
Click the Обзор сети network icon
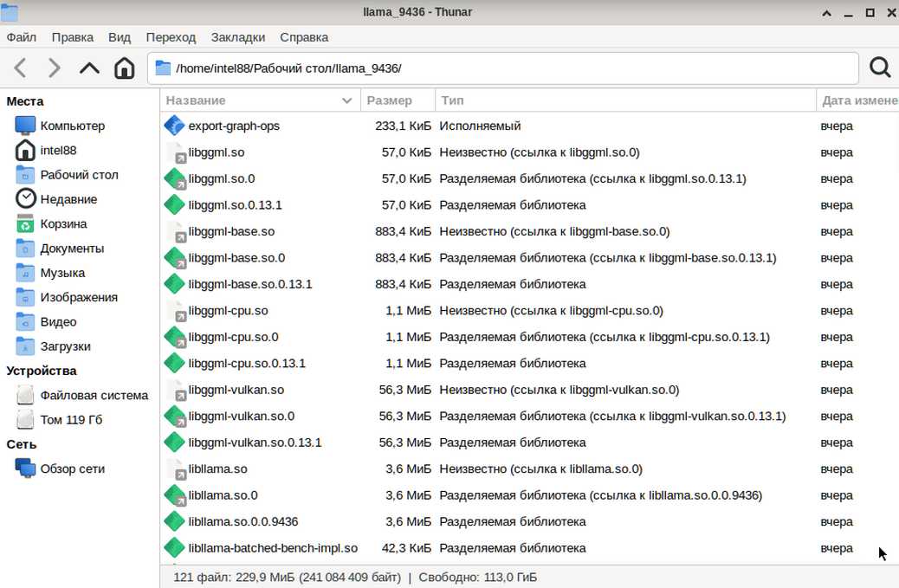25,468
